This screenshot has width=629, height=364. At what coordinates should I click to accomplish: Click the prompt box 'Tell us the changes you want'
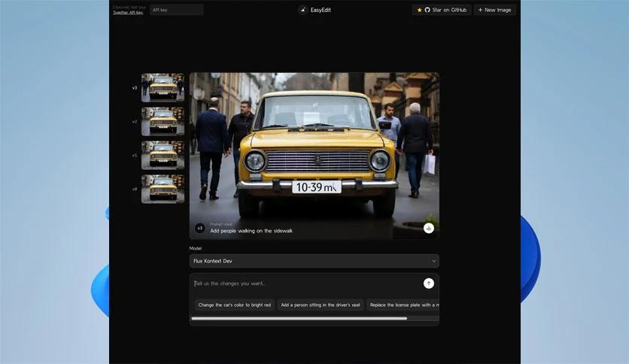click(x=307, y=284)
